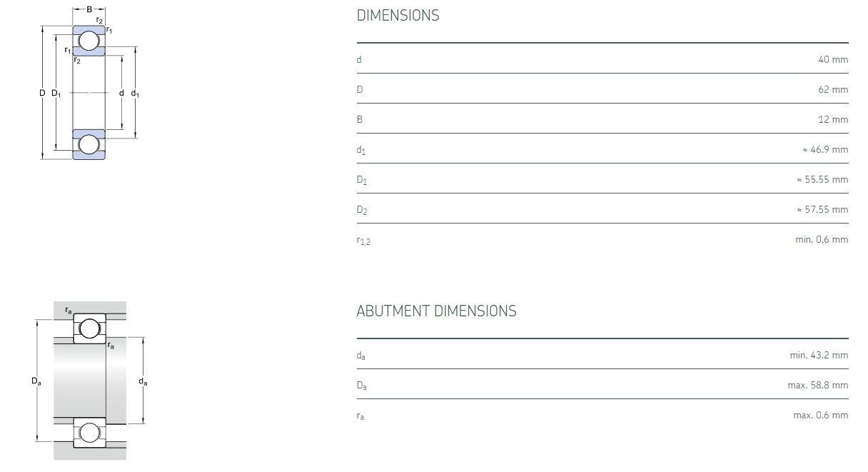Click the 12 mm width value

click(x=833, y=119)
